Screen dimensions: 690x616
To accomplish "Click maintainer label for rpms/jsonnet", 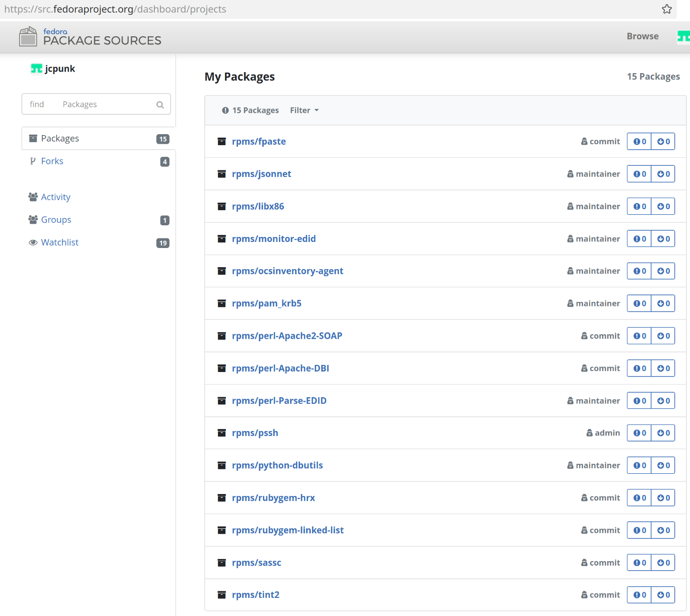I will 594,174.
